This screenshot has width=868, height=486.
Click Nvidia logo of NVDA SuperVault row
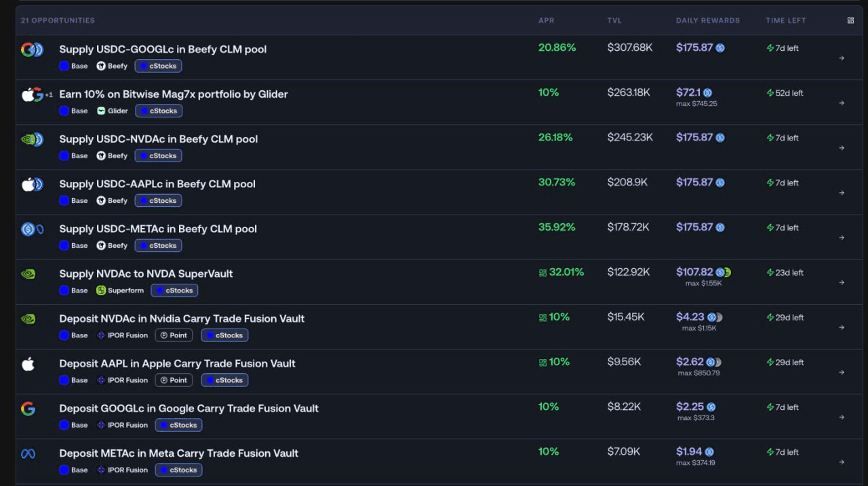click(28, 274)
